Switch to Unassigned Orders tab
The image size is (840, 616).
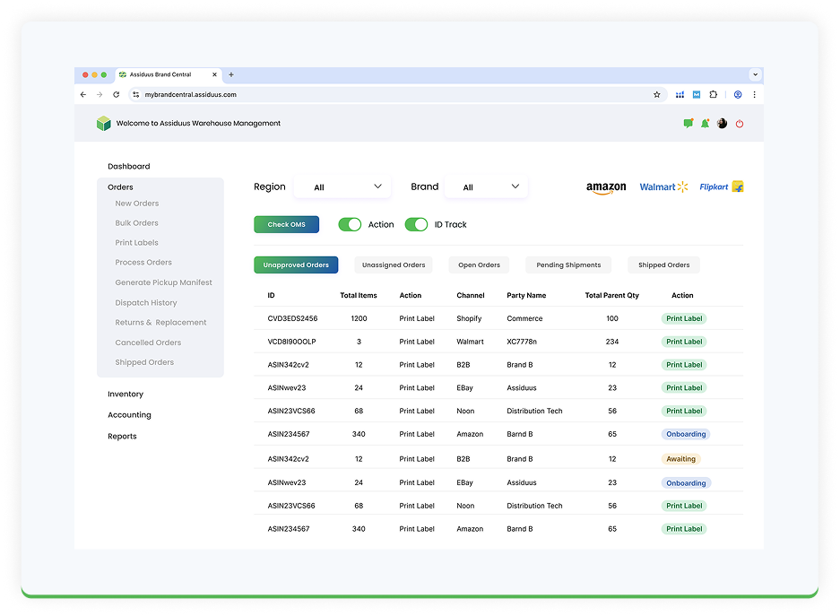394,265
